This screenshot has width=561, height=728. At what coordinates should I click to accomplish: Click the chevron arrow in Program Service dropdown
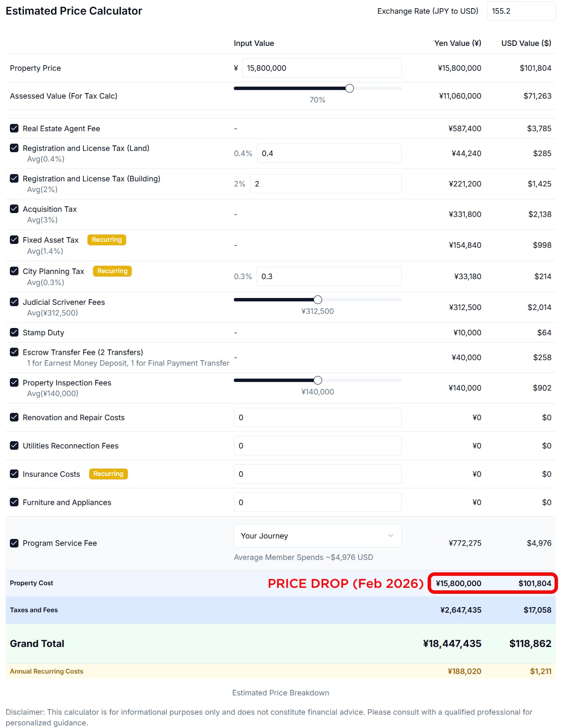[390, 535]
